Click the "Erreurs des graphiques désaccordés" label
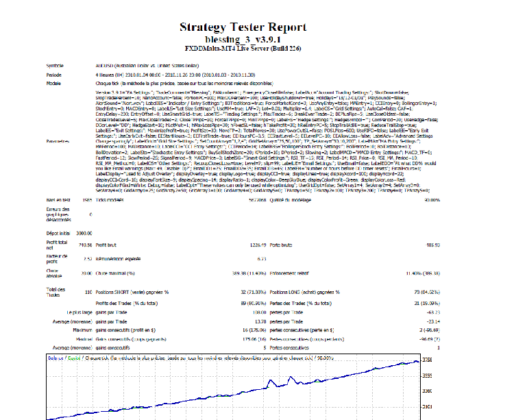Viewport: 514px width, 420px height. tap(58, 214)
